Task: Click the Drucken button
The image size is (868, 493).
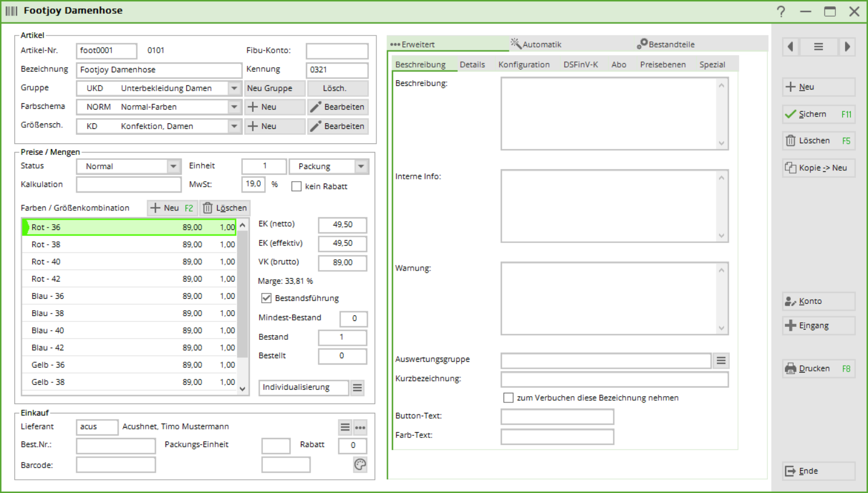Action: coord(818,369)
